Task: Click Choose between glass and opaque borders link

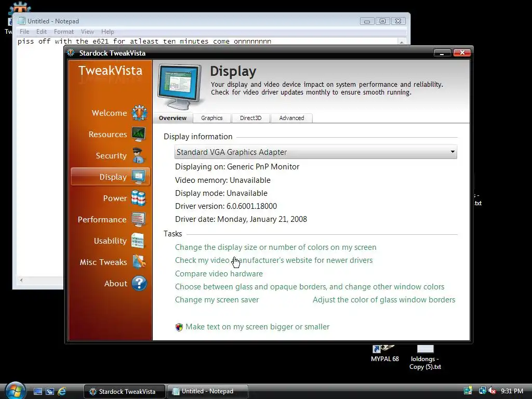Action: click(310, 287)
